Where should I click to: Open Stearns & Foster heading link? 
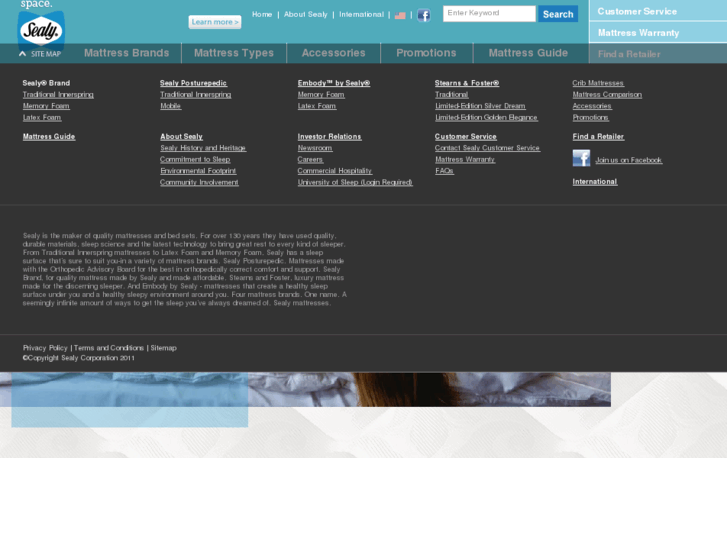[467, 83]
